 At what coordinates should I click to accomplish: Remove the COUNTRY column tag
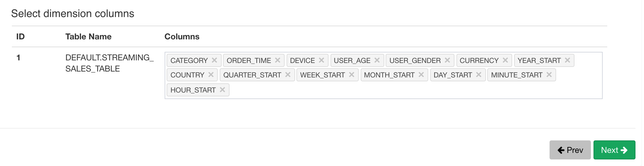[x=211, y=75]
